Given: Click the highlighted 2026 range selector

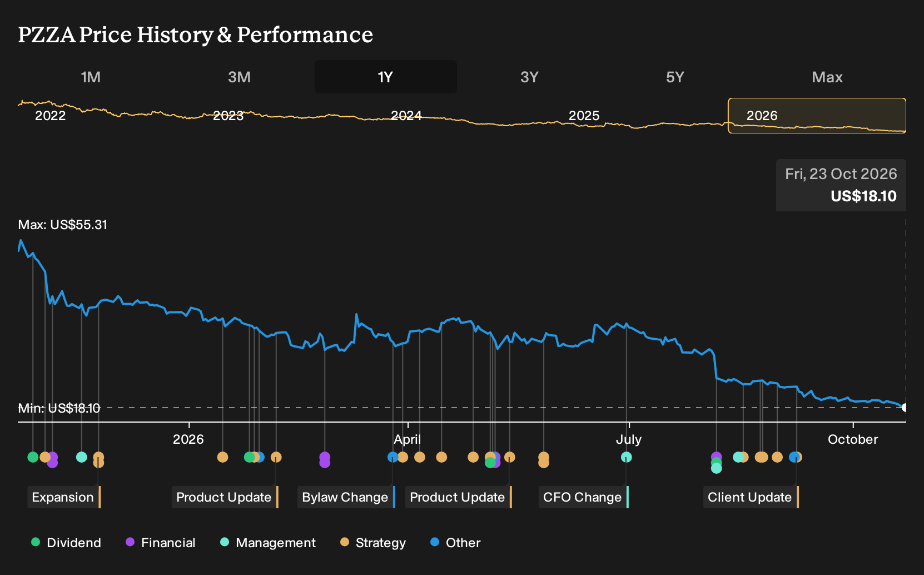Looking at the screenshot, I should (x=817, y=116).
